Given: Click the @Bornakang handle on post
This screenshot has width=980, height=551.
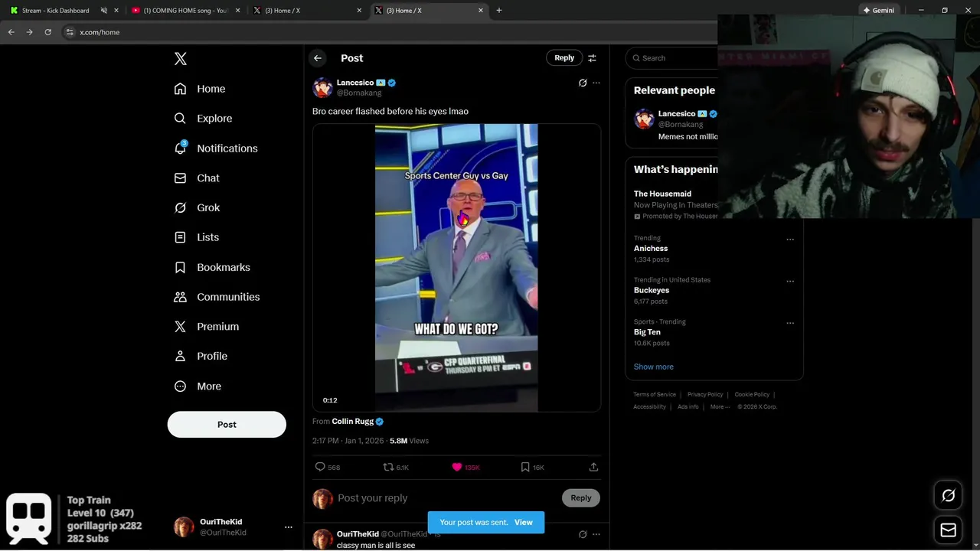Looking at the screenshot, I should [x=359, y=93].
